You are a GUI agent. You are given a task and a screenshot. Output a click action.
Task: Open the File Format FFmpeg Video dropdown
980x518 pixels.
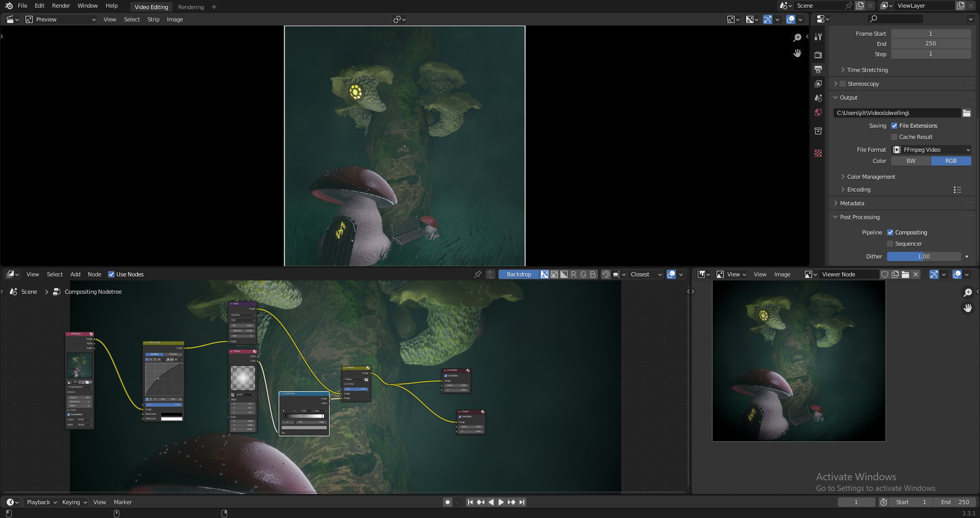tap(932, 150)
